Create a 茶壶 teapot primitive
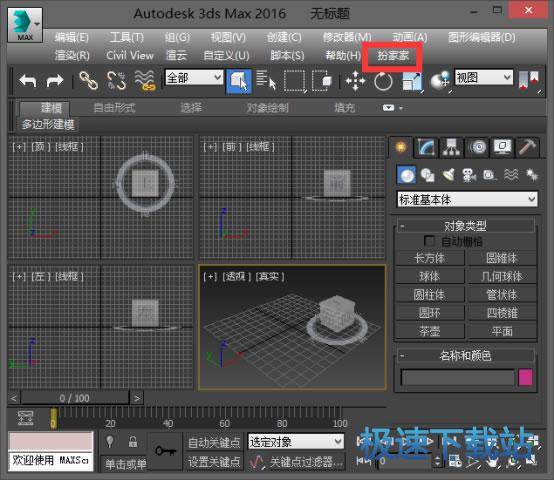This screenshot has height=481, width=554. (x=430, y=332)
